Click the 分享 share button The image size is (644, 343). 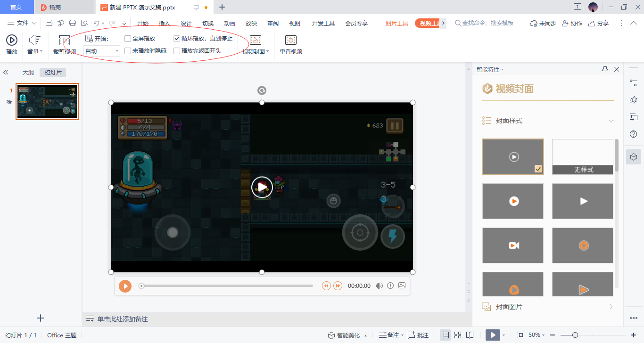(x=598, y=23)
